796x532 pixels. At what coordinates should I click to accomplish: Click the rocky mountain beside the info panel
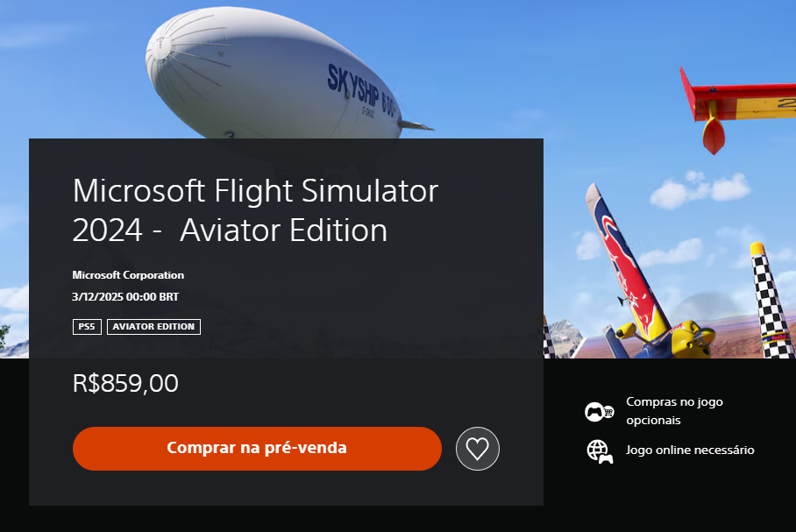pyautogui.click(x=565, y=337)
